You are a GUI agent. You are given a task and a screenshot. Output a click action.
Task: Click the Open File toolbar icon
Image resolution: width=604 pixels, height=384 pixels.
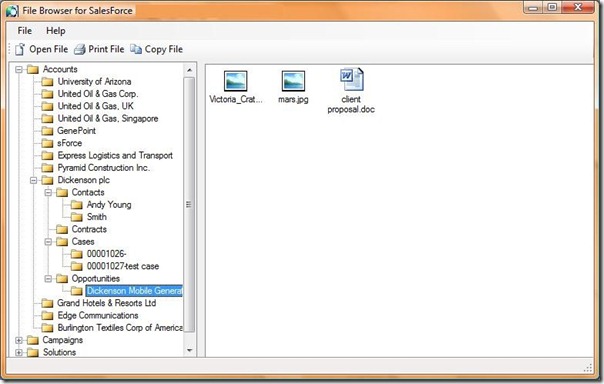click(20, 49)
